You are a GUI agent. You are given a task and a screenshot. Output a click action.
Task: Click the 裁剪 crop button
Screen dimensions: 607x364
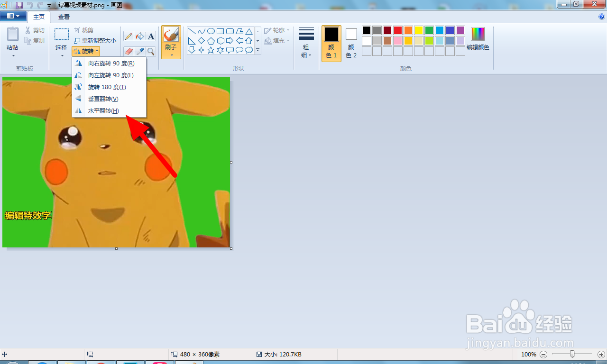84,30
